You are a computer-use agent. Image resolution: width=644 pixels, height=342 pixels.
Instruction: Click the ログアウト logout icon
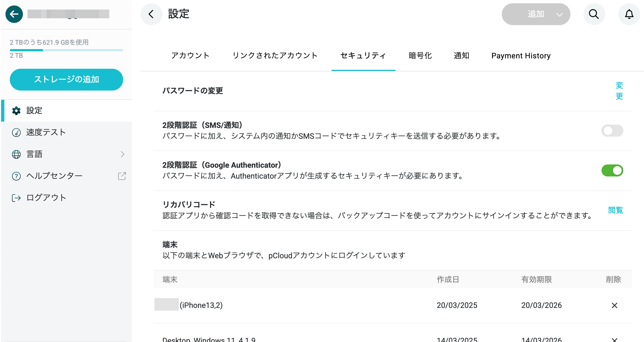(16, 198)
